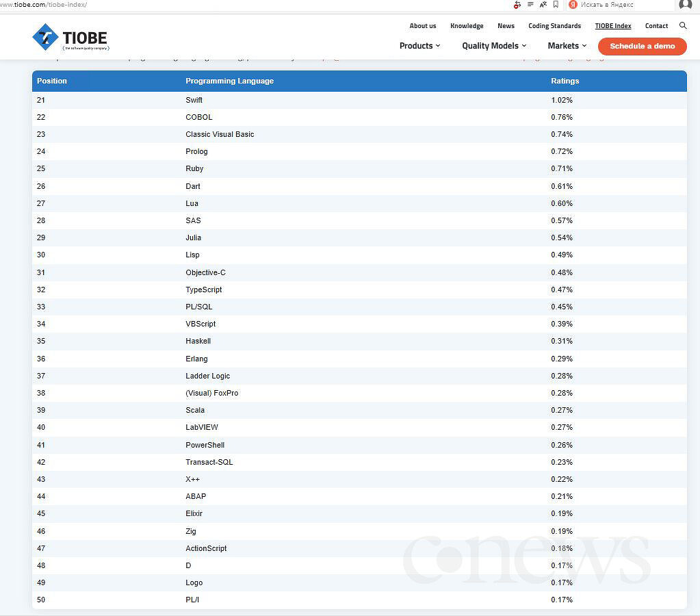
Task: Click the TIOBE Index nav link
Action: (x=613, y=26)
